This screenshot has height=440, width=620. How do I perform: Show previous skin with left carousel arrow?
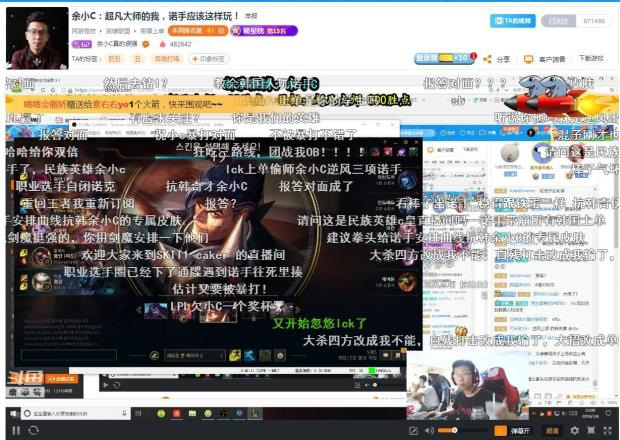pyautogui.click(x=139, y=310)
